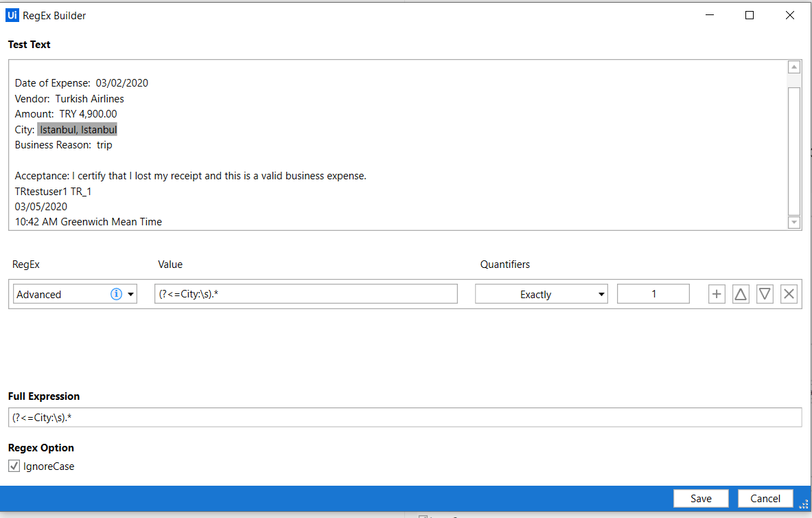Maximize the RegEx Builder window
This screenshot has width=812, height=518.
click(750, 15)
